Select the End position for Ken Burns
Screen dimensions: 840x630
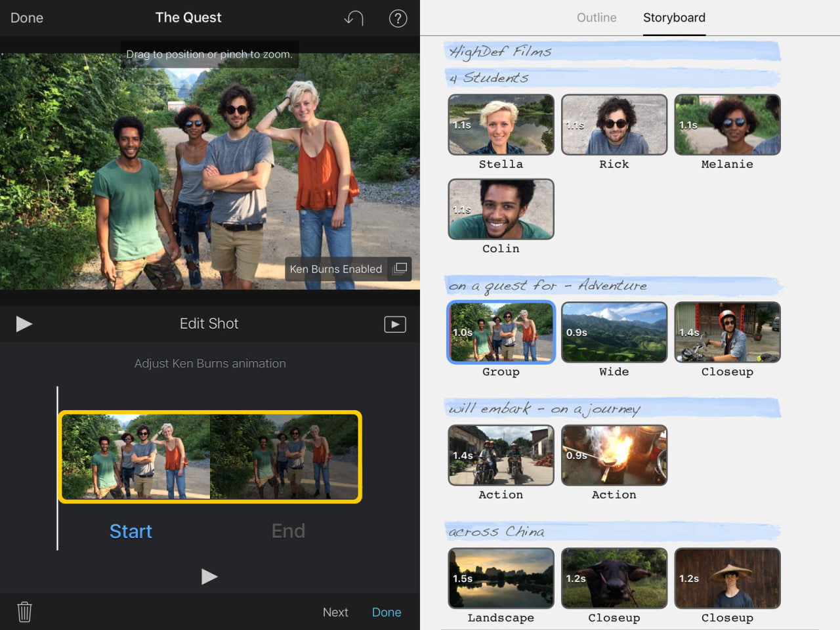[288, 531]
